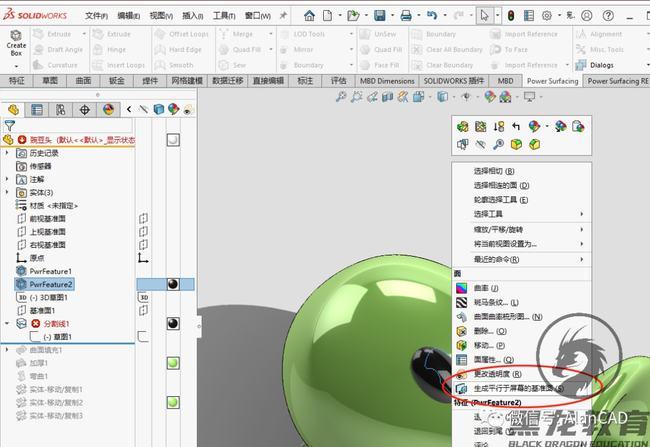
Task: Open the Save button dropdown arrow
Action: click(x=393, y=16)
